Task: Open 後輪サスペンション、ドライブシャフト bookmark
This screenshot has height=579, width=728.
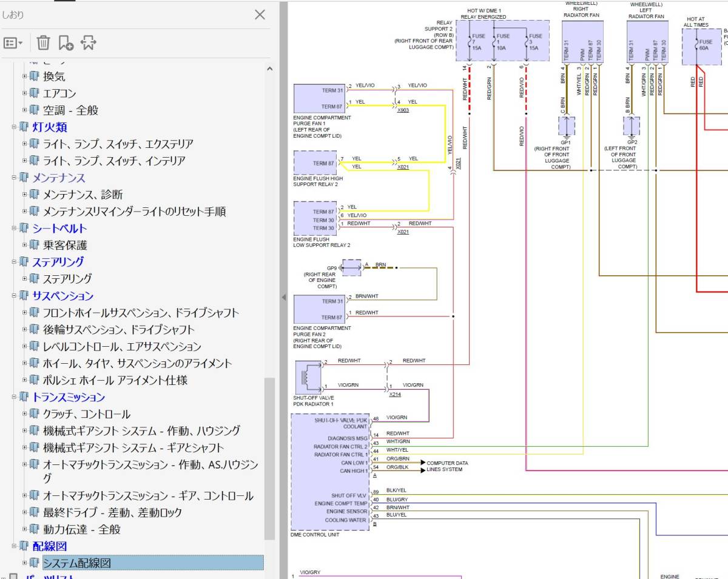Action: coord(119,330)
